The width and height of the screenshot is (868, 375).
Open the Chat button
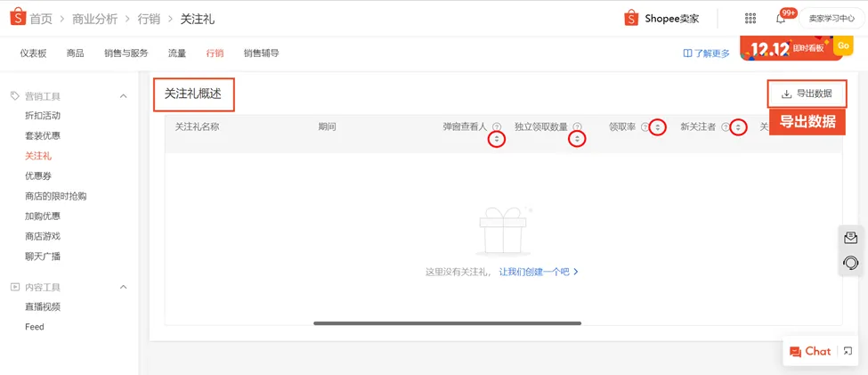(810, 351)
